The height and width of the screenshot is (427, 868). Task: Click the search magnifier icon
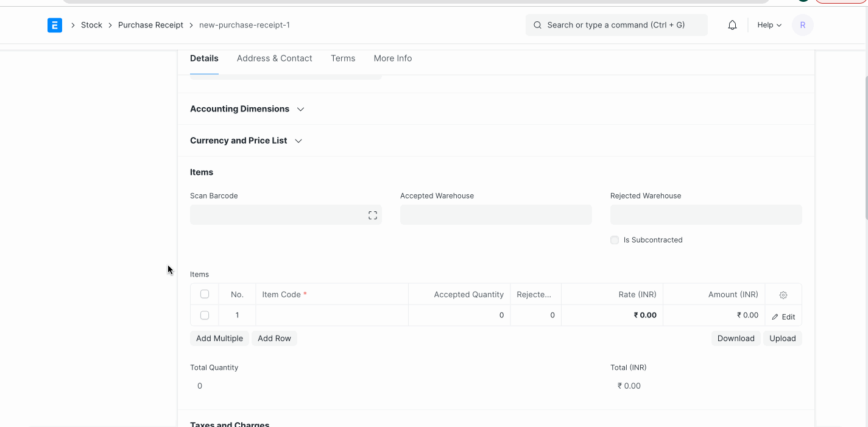click(x=537, y=25)
